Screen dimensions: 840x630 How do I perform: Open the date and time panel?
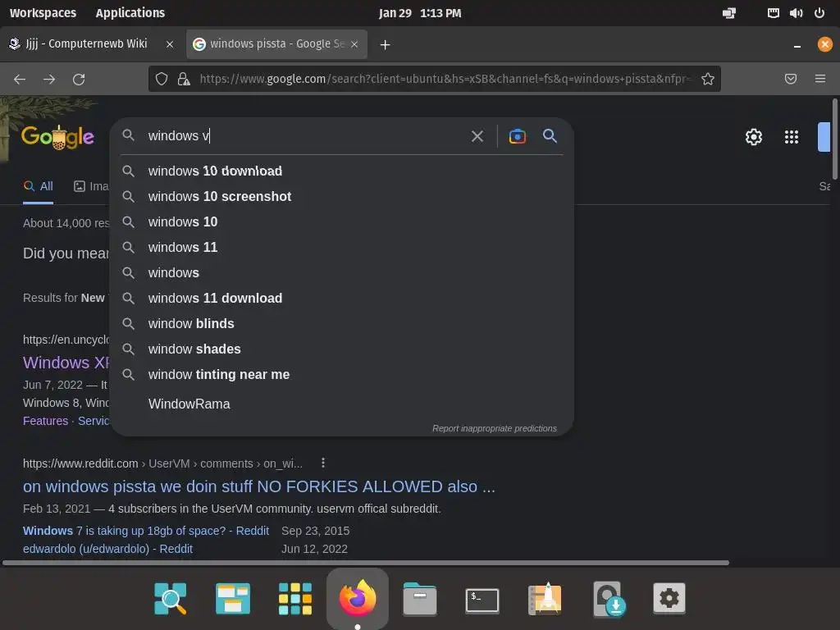[420, 13]
